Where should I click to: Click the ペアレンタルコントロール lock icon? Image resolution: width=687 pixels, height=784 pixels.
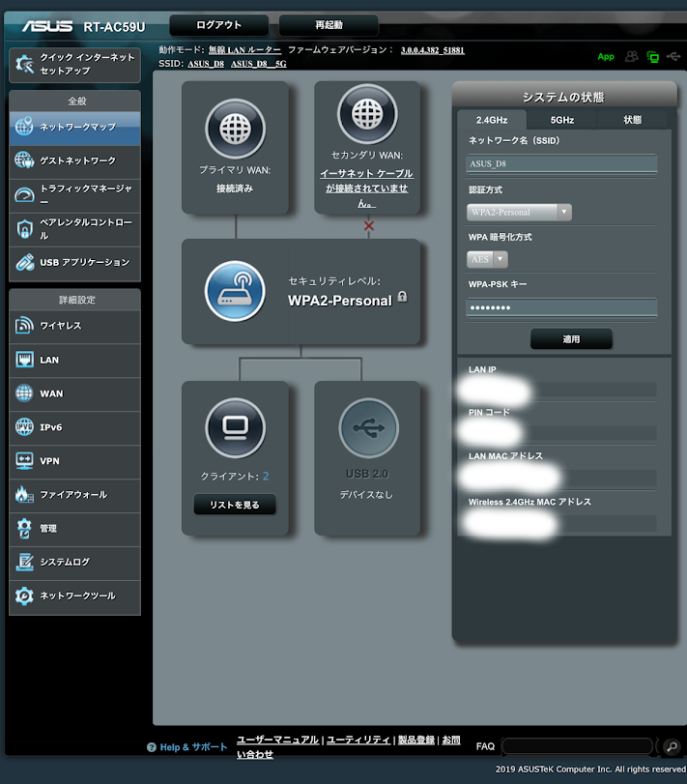click(24, 228)
